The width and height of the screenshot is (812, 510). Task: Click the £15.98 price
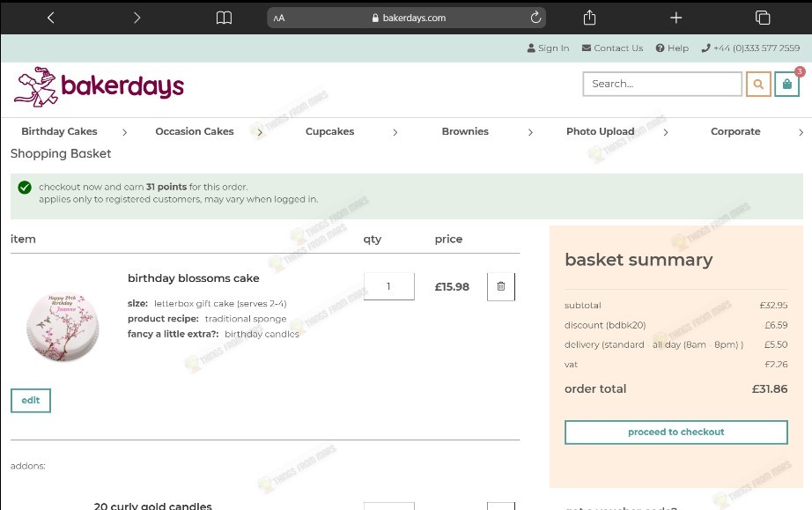pyautogui.click(x=452, y=287)
